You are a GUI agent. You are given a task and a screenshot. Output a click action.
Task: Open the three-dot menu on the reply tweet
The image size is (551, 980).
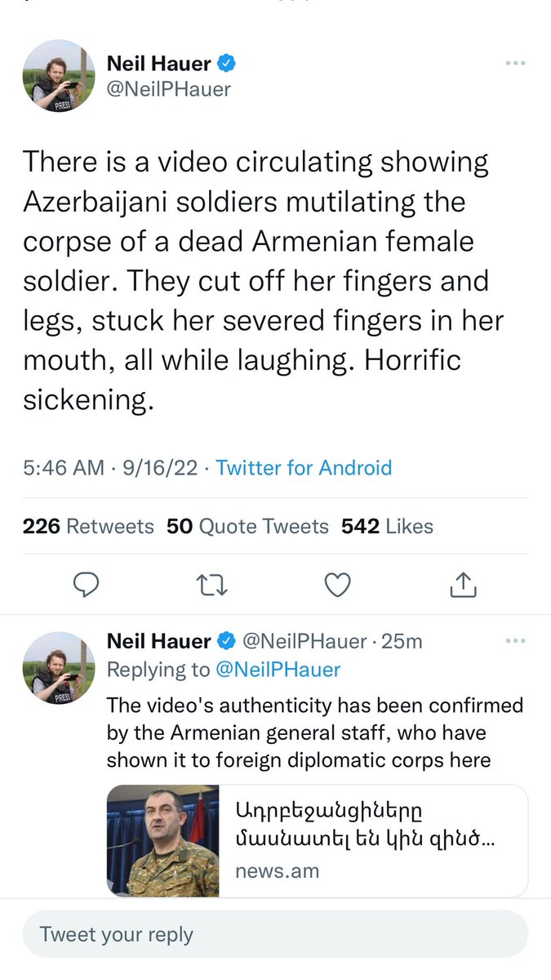[515, 641]
